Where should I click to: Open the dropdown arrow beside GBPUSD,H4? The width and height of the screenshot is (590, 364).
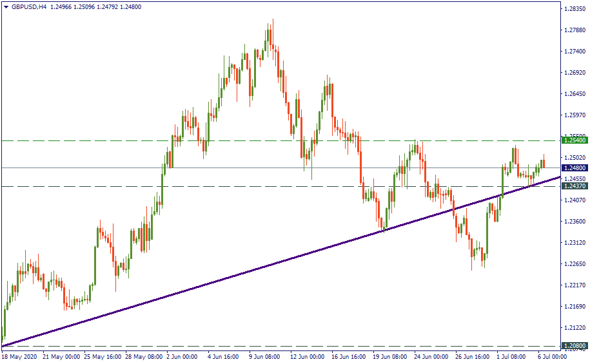coord(6,6)
